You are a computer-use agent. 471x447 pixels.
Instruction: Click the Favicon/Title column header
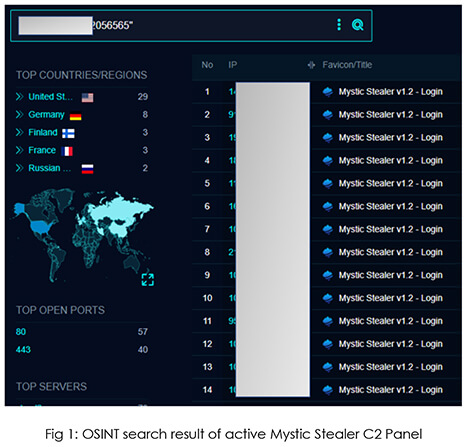click(x=347, y=65)
